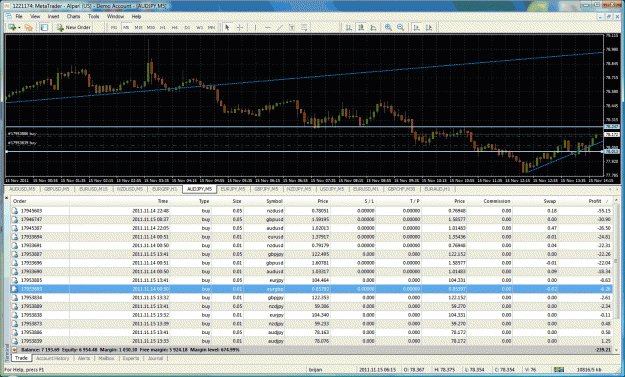Open the Alerts terminal tab
The image size is (625, 377).
[x=84, y=358]
